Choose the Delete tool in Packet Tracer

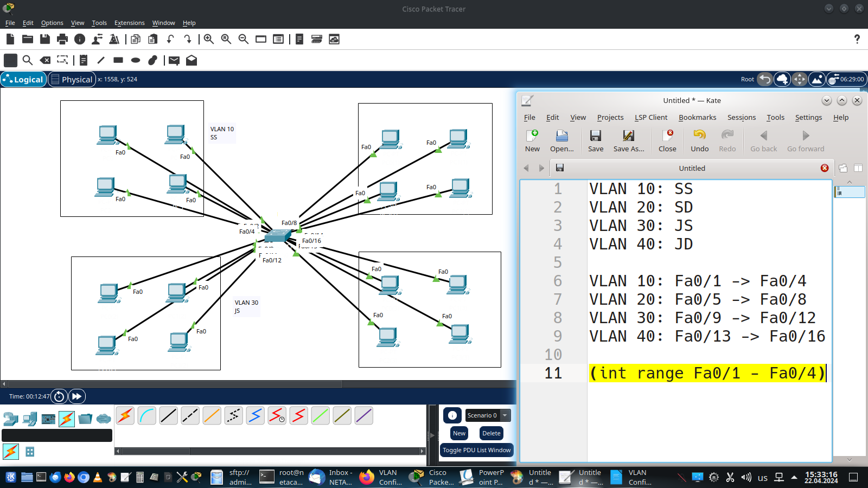pos(46,60)
